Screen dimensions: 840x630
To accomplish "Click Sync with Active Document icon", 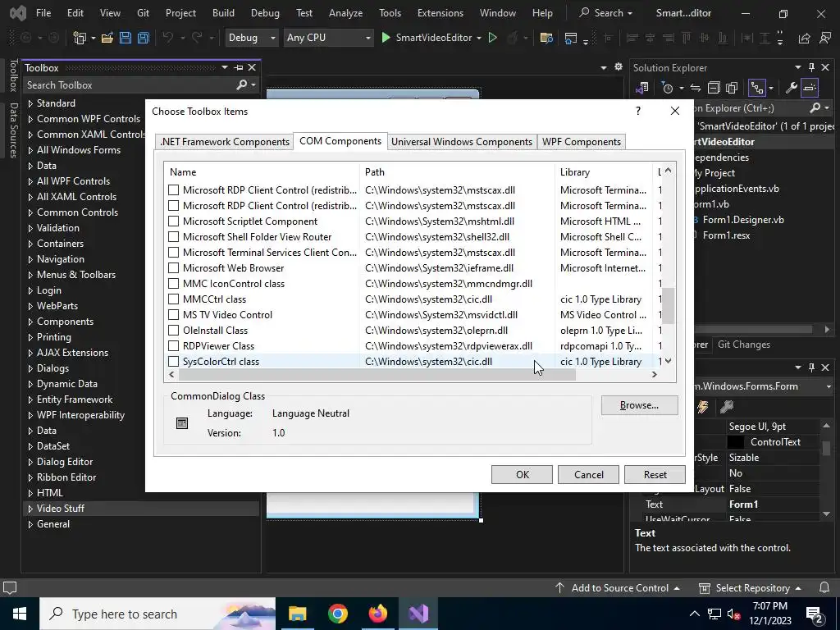I will (x=696, y=88).
